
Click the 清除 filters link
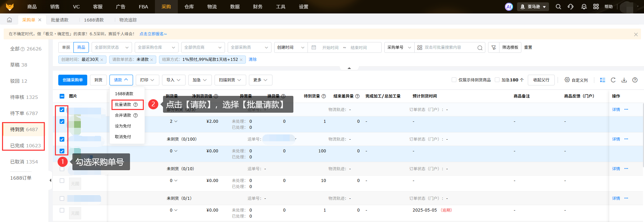[x=253, y=60]
